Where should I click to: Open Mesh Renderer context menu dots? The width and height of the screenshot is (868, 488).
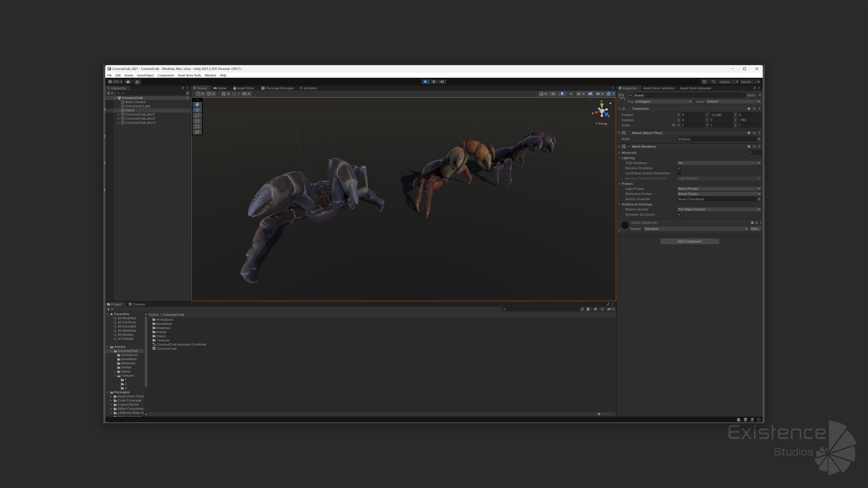coord(759,146)
